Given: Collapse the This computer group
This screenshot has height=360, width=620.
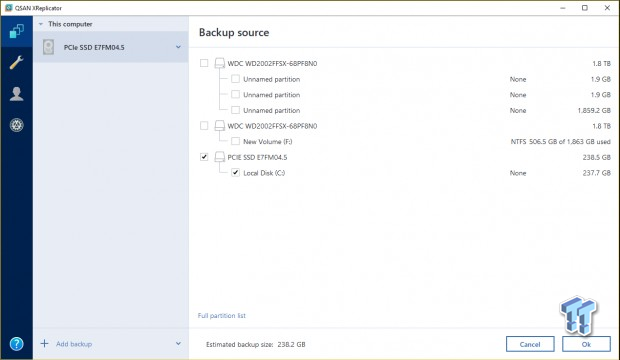Looking at the screenshot, I should coord(41,24).
